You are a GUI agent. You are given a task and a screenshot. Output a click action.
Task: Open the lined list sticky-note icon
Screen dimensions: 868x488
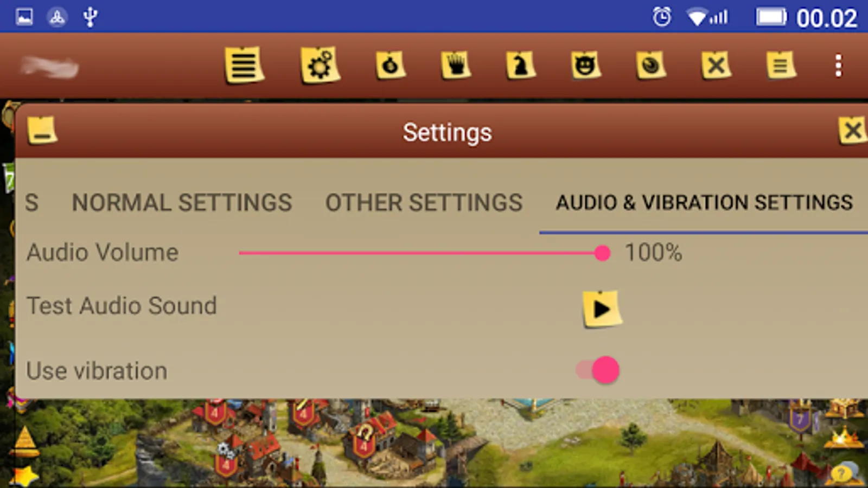[244, 65]
